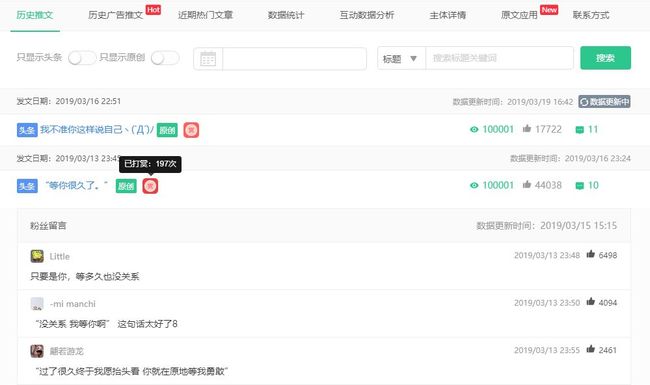Click eye views icon beside 17722 likes

tap(474, 130)
